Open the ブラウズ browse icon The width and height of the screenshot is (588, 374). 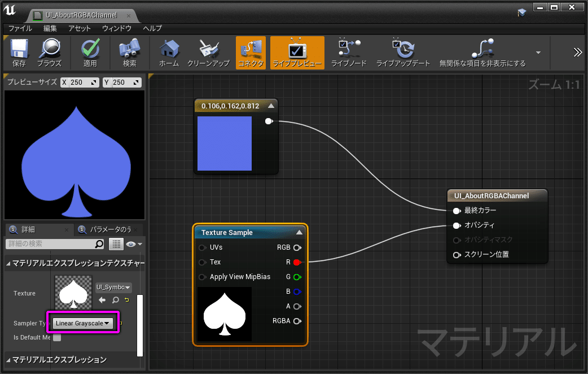point(49,53)
